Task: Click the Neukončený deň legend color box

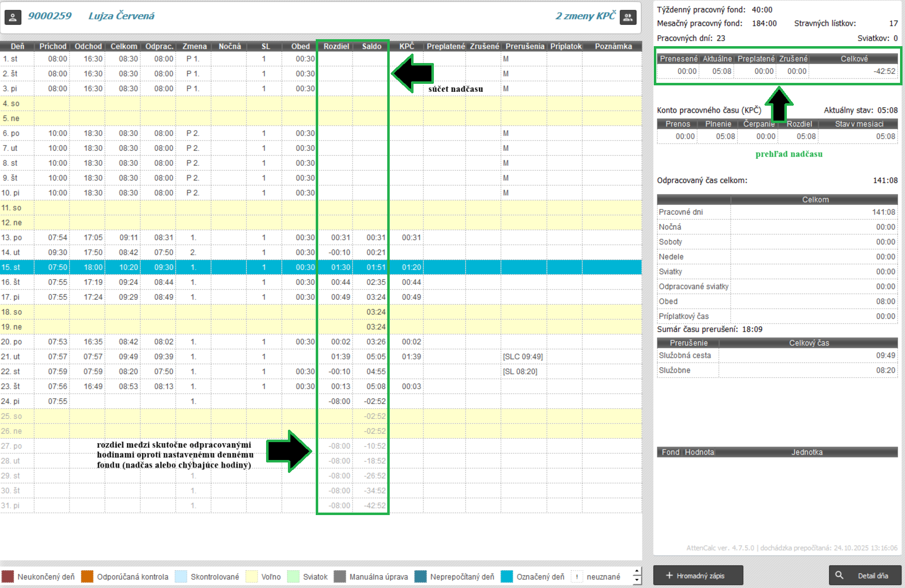Action: 7,577
